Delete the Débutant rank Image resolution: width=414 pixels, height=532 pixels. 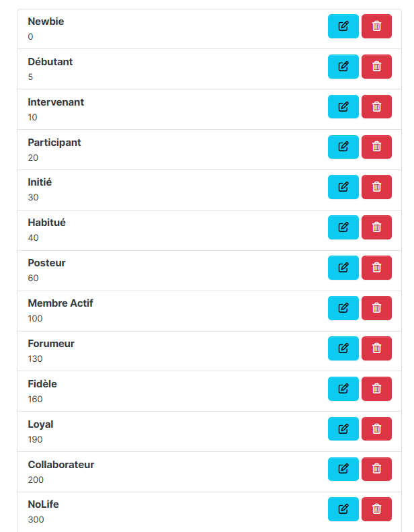[376, 67]
